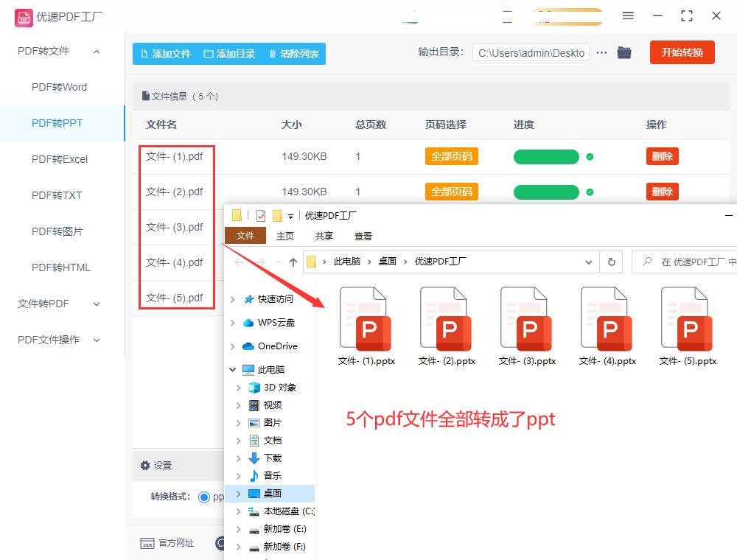The image size is (737, 560).
Task: Open address bar history dropdown
Action: coord(588,262)
